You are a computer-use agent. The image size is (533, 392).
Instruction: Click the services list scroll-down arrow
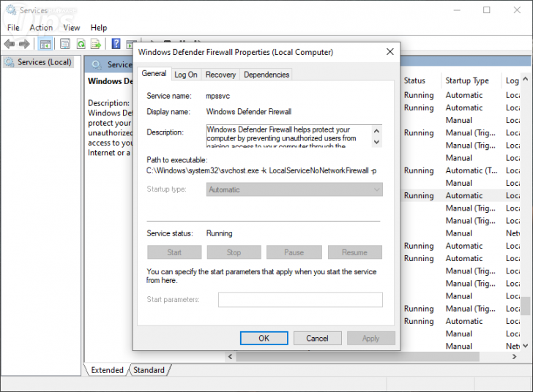click(x=526, y=346)
